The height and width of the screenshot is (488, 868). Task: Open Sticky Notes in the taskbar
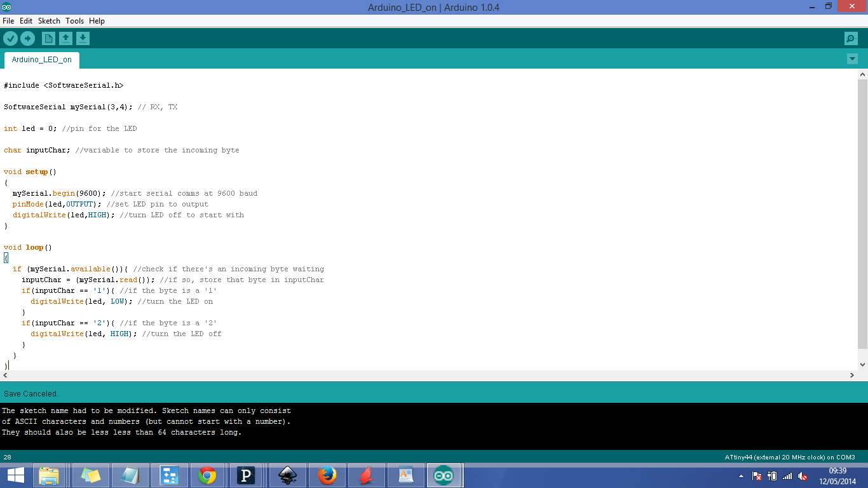(91, 475)
